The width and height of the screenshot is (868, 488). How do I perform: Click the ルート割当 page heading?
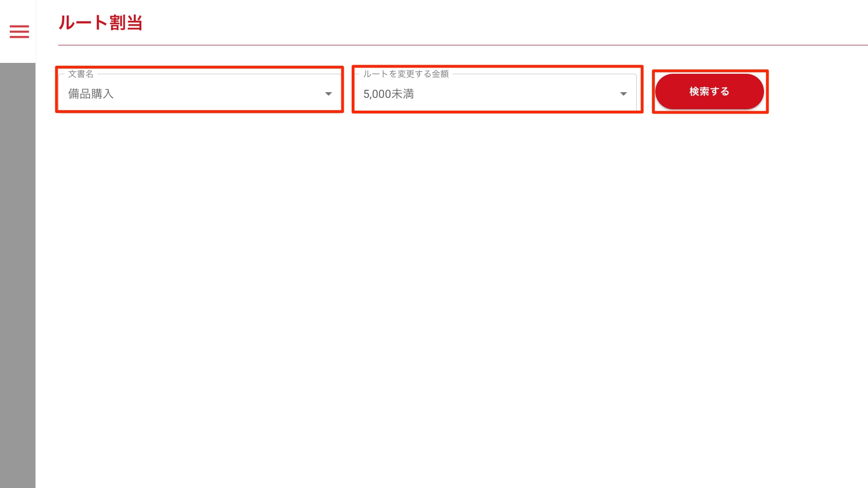tap(100, 23)
